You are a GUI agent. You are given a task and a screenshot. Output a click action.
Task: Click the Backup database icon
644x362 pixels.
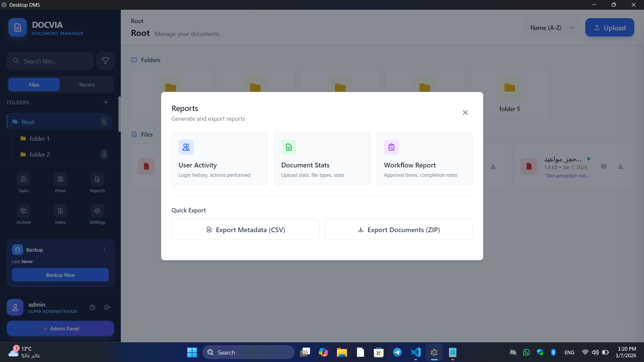click(18, 250)
